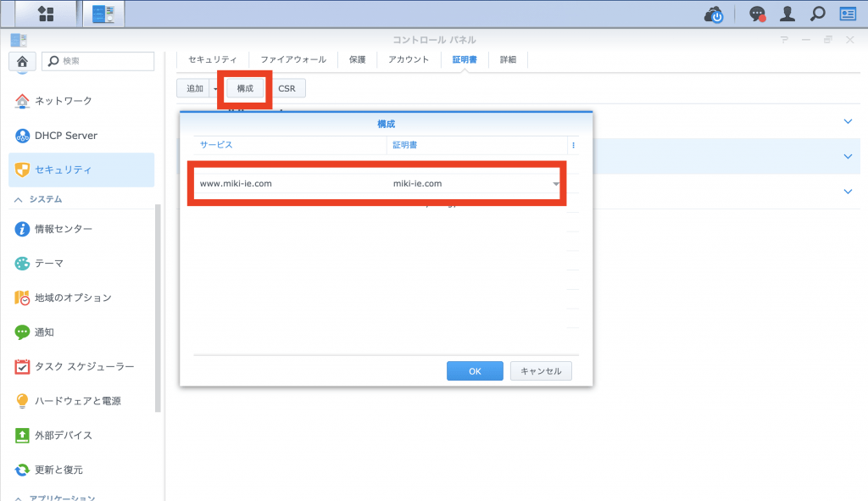Viewport: 868px width, 501px height.
Task: Switch to the ファイアウォール tab
Action: tap(292, 59)
